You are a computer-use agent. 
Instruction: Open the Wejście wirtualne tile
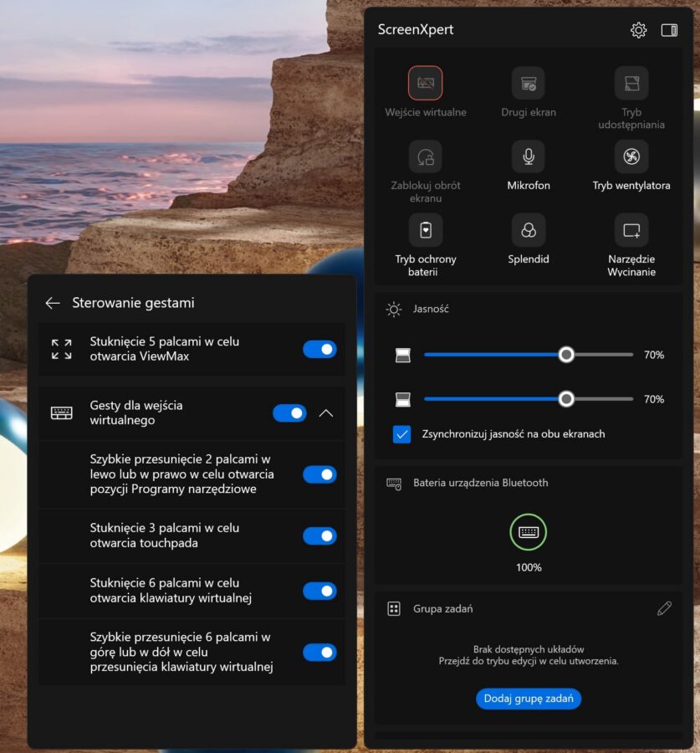pos(425,84)
